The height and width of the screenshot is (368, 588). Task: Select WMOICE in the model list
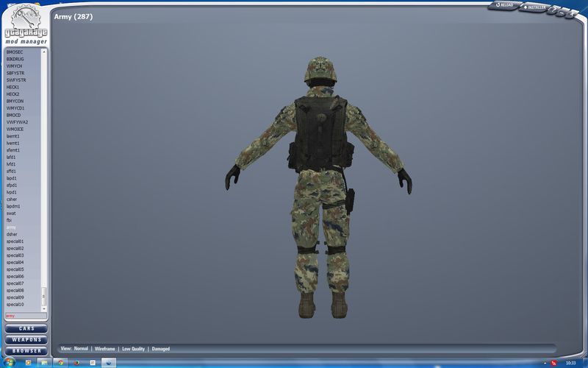pyautogui.click(x=15, y=130)
